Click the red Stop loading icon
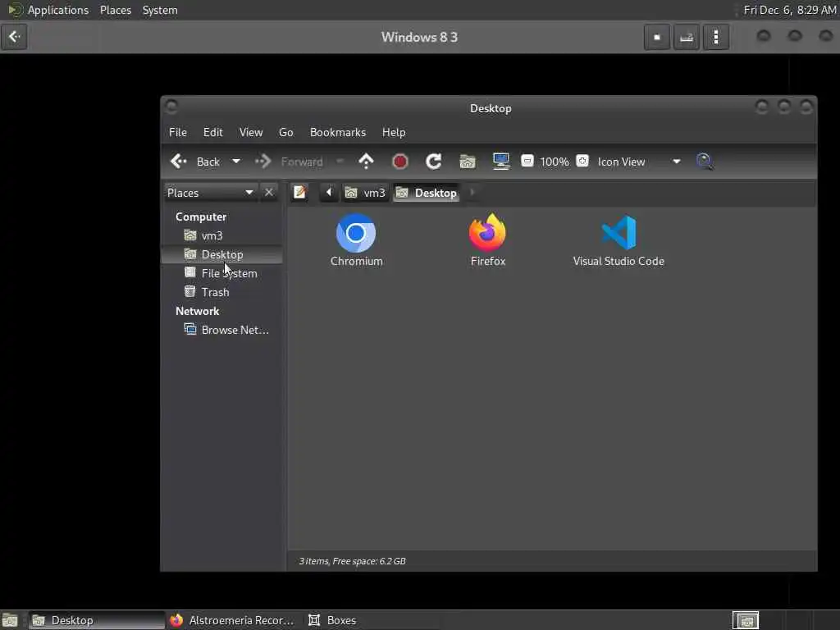 pos(399,162)
